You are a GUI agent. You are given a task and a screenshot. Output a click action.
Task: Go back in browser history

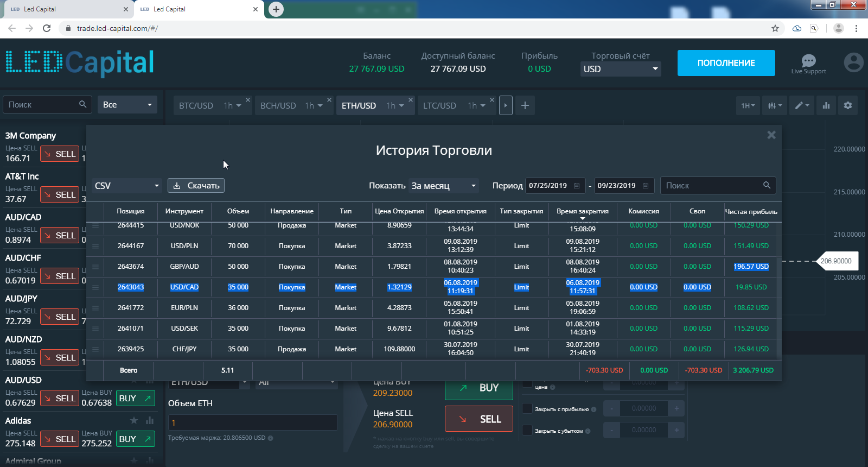(12, 28)
